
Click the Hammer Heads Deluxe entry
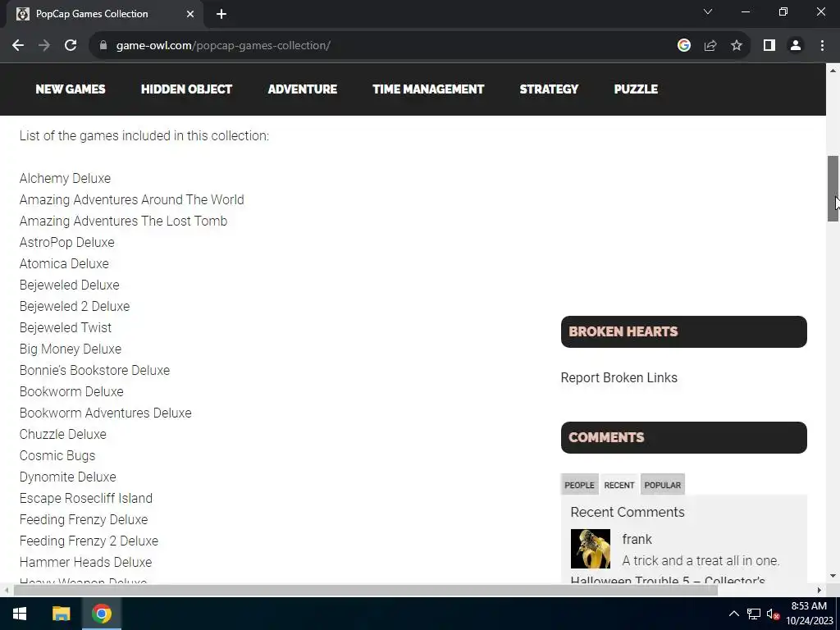(85, 563)
